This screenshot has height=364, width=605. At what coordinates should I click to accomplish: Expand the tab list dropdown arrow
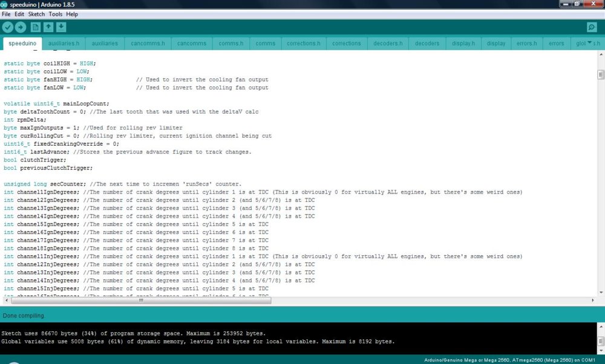pos(589,42)
